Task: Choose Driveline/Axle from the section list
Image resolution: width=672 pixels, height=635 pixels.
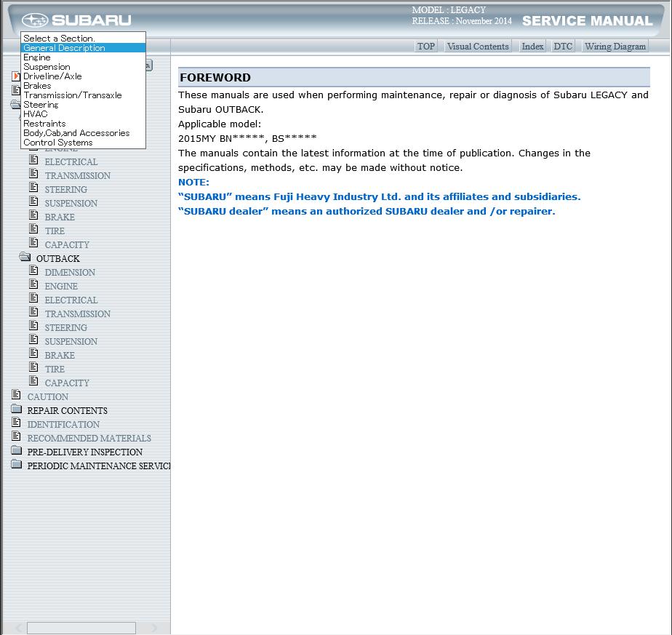Action: coord(83,76)
